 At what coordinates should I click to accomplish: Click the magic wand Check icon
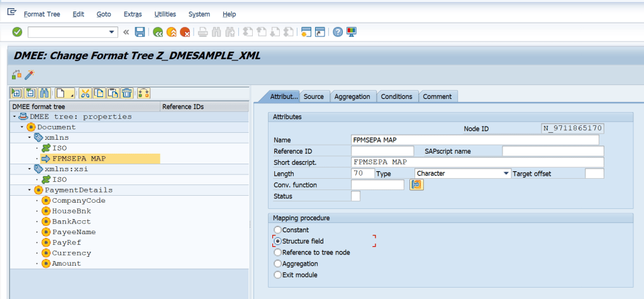pyautogui.click(x=29, y=75)
